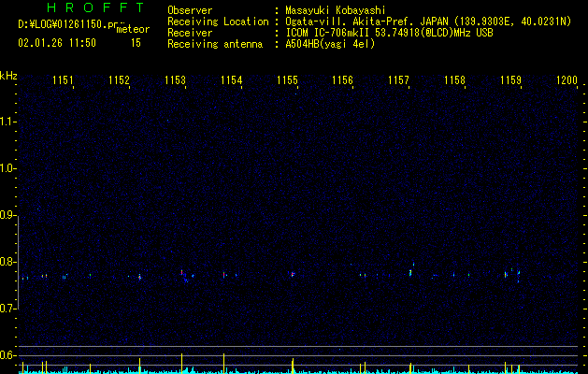
Task: Click the 1159 time axis marker
Action: click(510, 80)
